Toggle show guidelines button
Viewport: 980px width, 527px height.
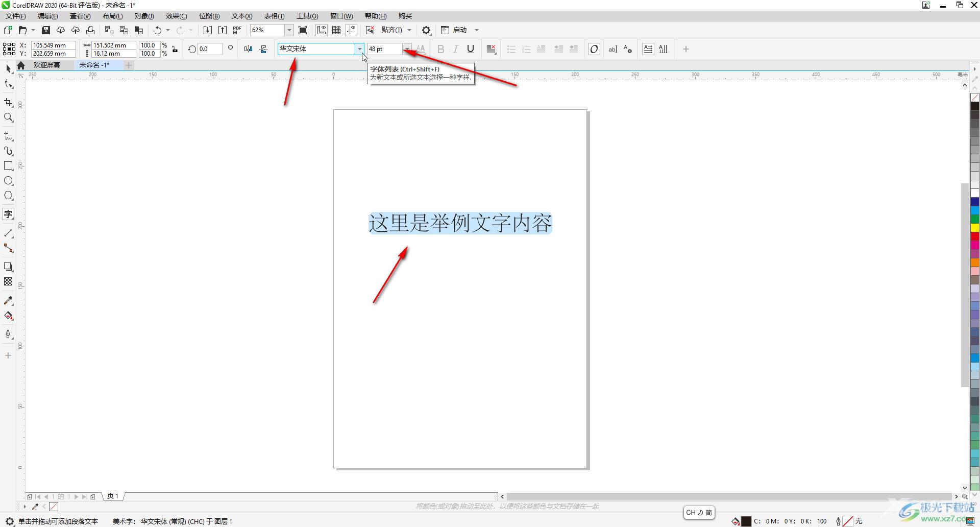click(351, 30)
